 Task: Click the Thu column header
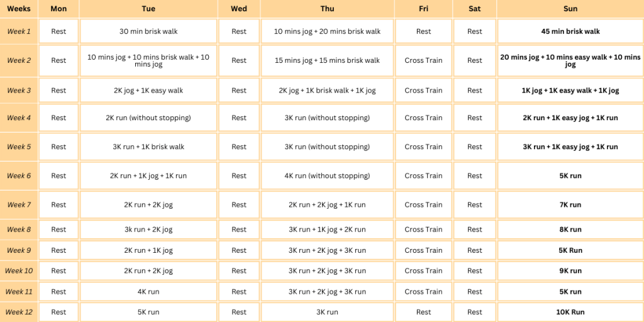(327, 9)
